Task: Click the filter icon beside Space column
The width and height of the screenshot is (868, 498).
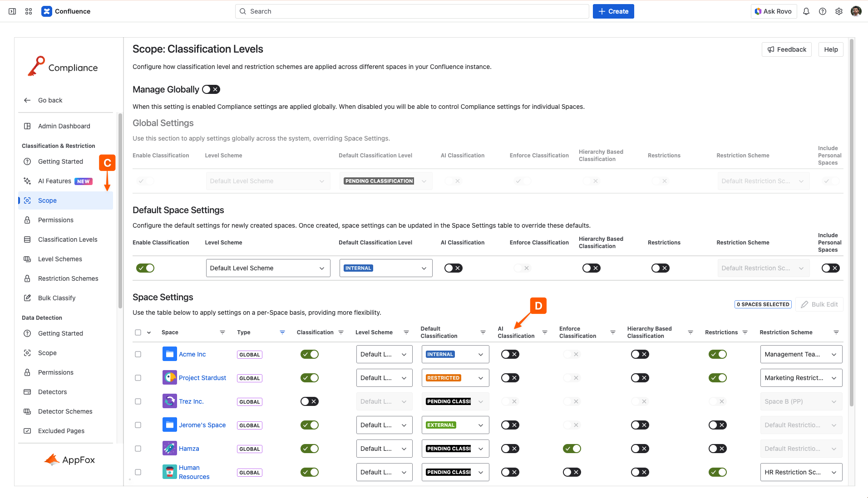Action: click(222, 332)
